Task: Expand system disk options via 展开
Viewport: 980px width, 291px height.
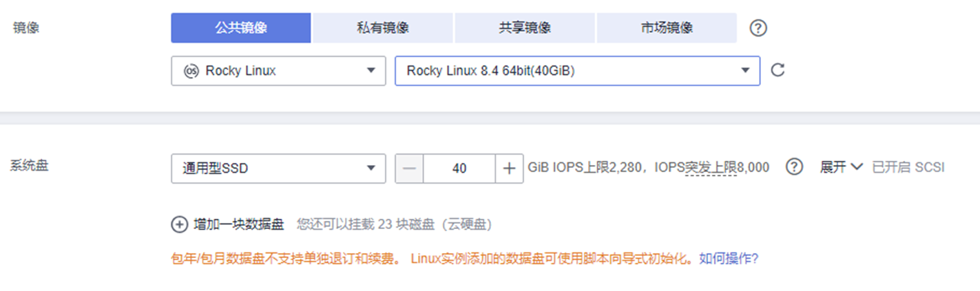Action: coord(841,167)
